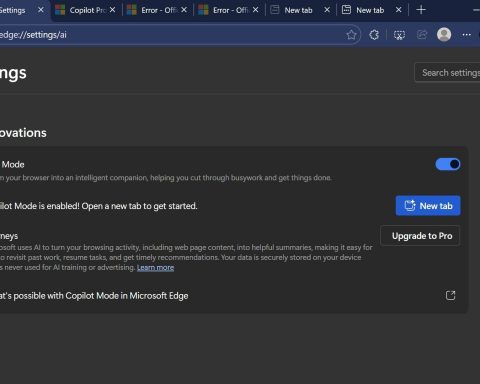
Task: Close the Settings tab
Action: (41, 10)
